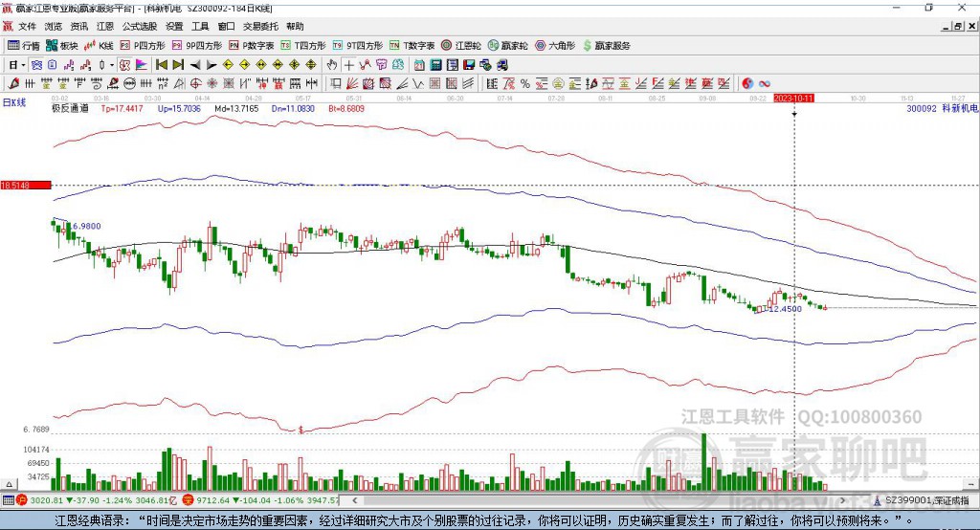Screen dimensions: 980x530
Task: Open the 浏览 menu
Action: (54, 26)
